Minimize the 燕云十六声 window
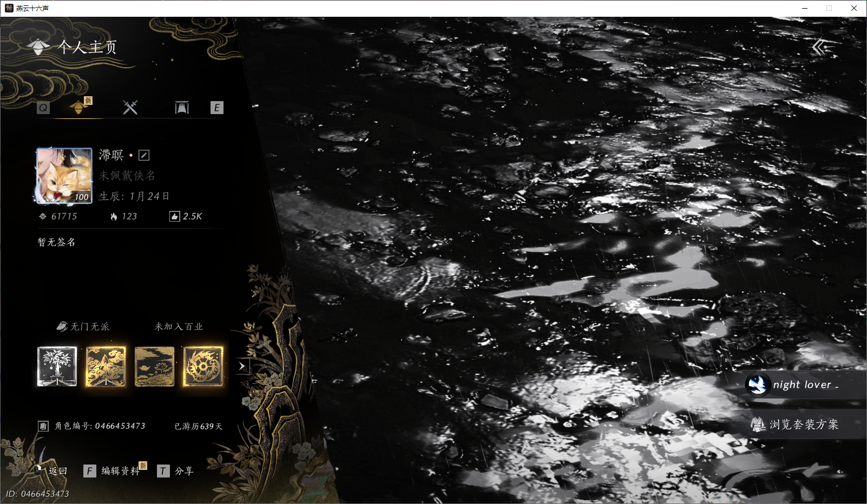867x504 pixels. click(805, 8)
